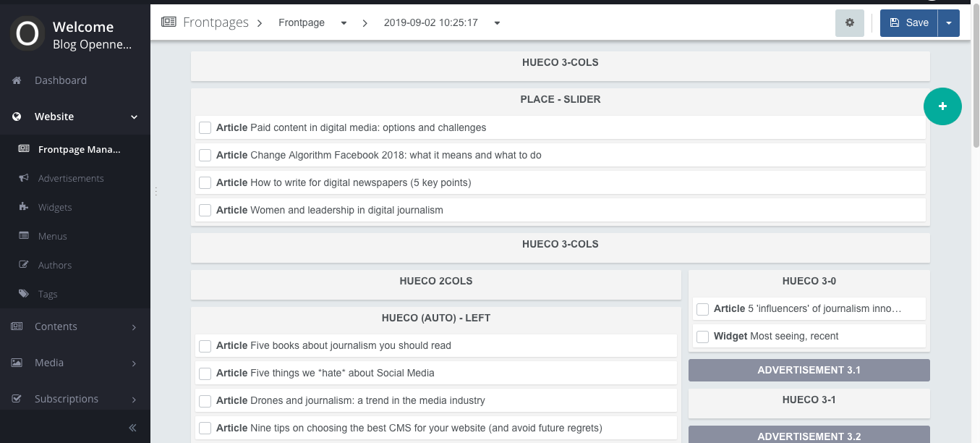980x443 pixels.
Task: Click the Advertisements megaphone icon
Action: (x=24, y=178)
